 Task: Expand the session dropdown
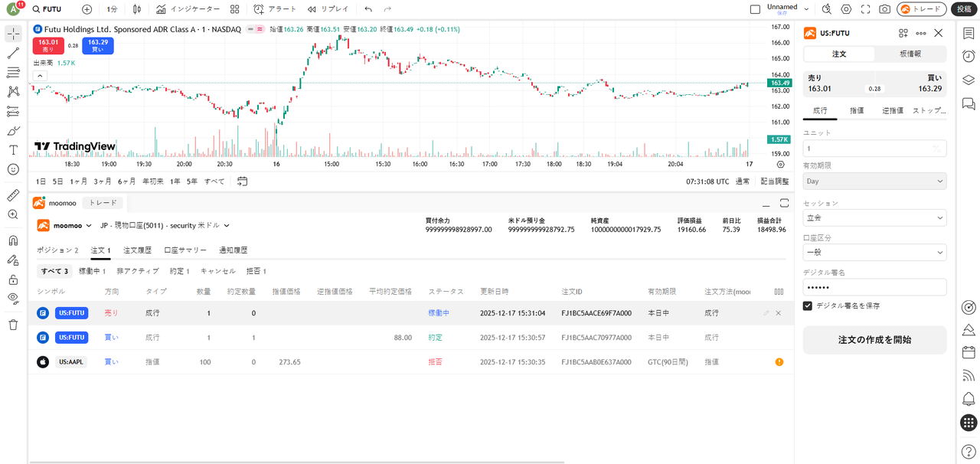click(874, 218)
